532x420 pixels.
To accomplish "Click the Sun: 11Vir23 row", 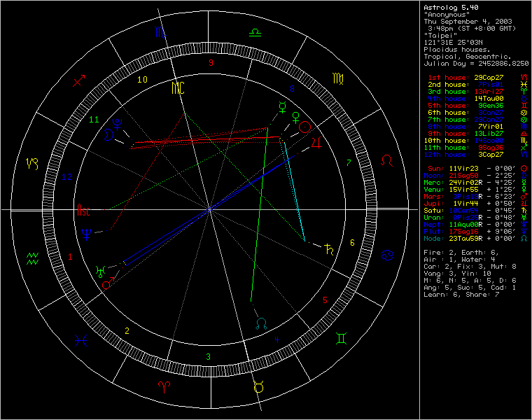I will click(477, 169).
